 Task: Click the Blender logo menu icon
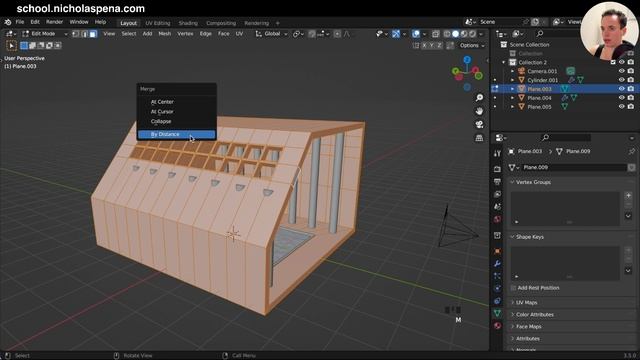click(8, 22)
